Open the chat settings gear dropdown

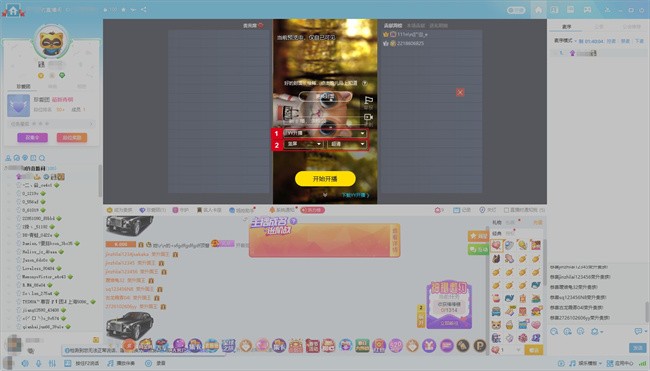[596, 332]
